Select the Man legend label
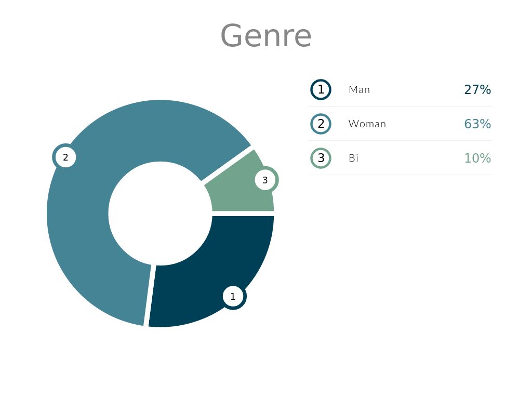532x399 pixels. pyautogui.click(x=360, y=89)
